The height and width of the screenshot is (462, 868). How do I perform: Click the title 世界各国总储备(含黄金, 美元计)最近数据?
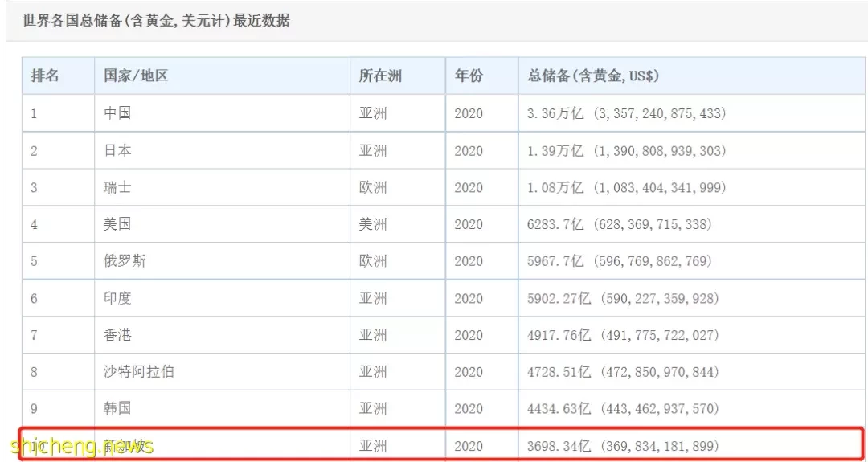pos(156,21)
